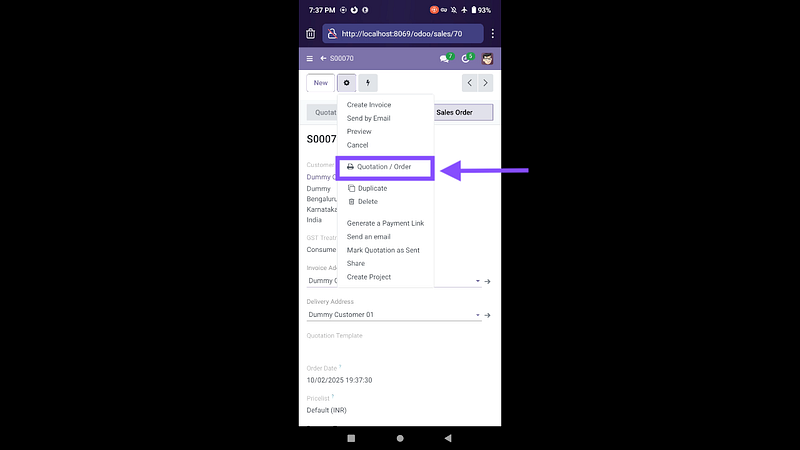Click the New button
Screen dimensions: 800x450
point(320,83)
